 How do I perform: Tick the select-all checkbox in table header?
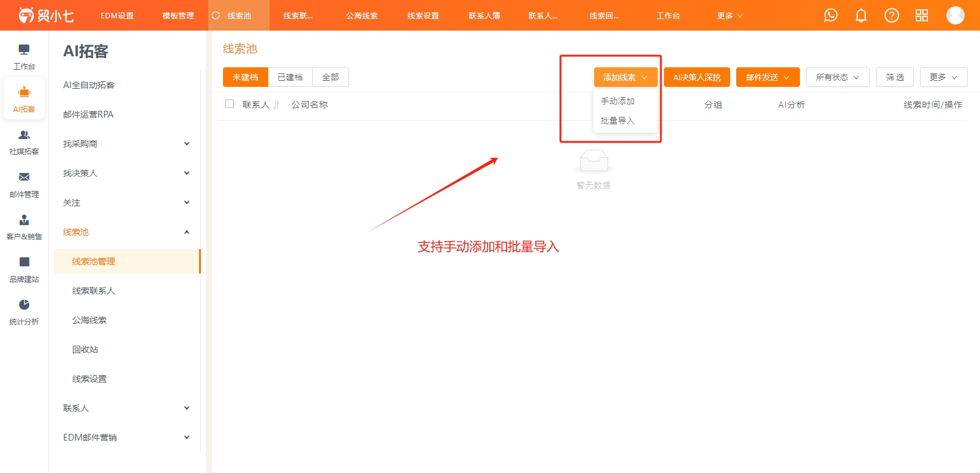tap(230, 104)
